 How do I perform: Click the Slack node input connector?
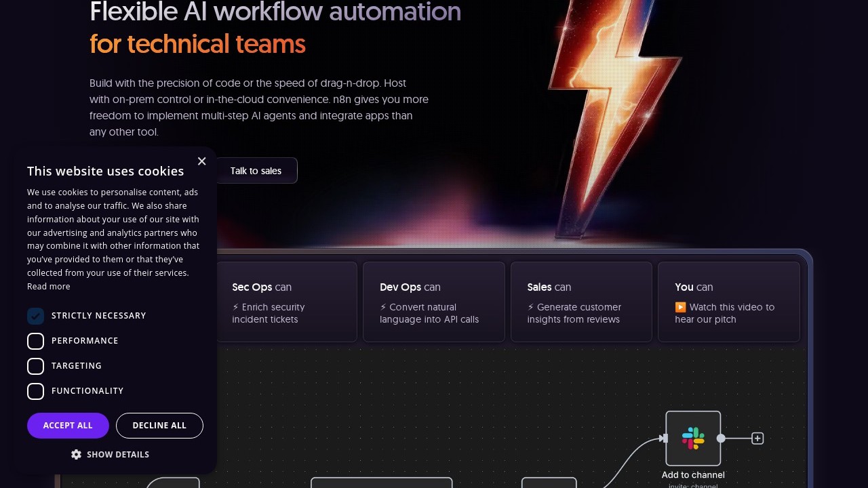[664, 439]
